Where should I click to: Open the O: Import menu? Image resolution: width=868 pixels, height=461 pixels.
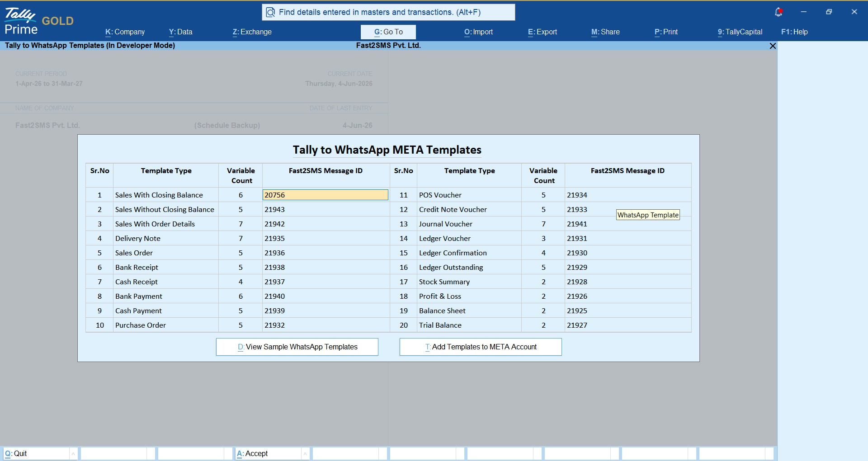click(x=478, y=32)
